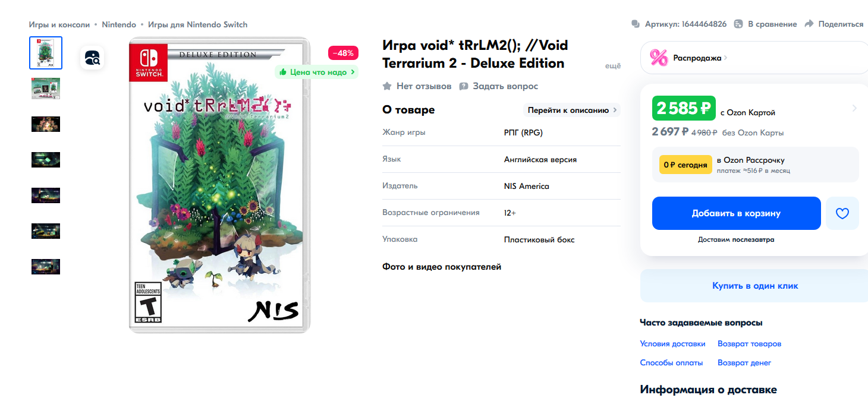
Task: Click the Купить в один клик button
Action: pyautogui.click(x=755, y=286)
